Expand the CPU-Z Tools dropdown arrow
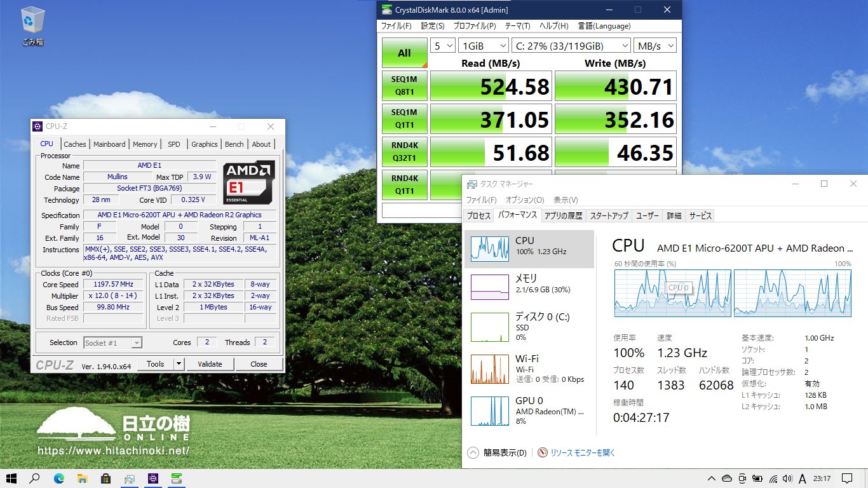 (x=179, y=364)
